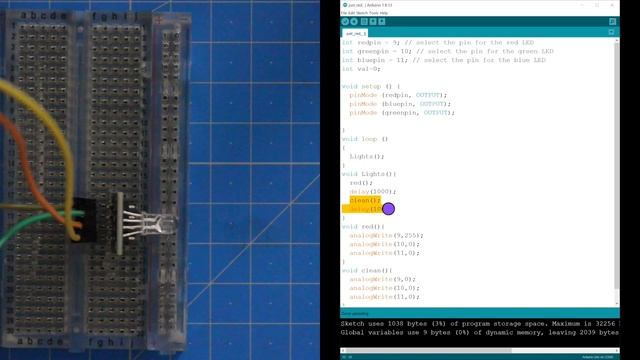Click the line number in the status bar
This screenshot has width=640, height=360.
[346, 357]
